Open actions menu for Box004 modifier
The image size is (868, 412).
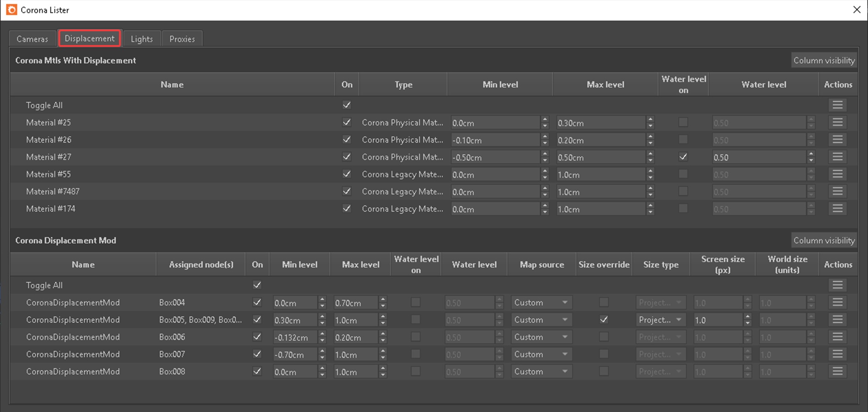tap(837, 303)
